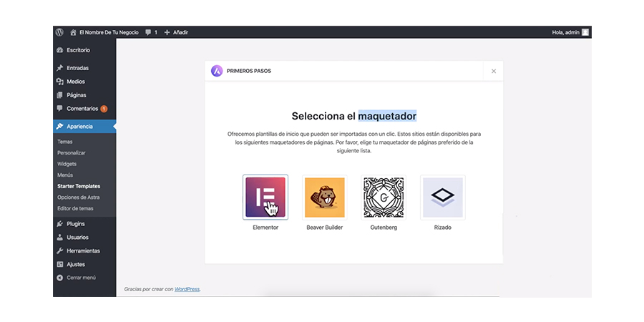
Task: Click the Comentarios speech bubble icon
Action: coord(59,109)
